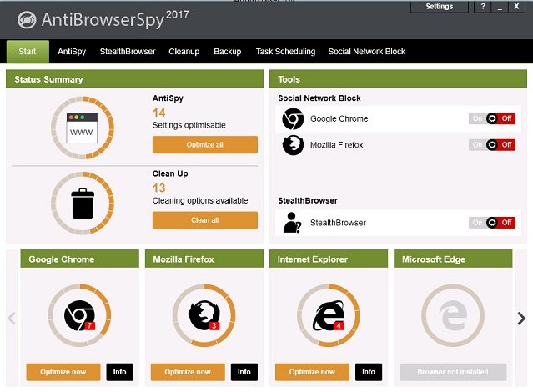Click the AntiSpy count 14

159,113
